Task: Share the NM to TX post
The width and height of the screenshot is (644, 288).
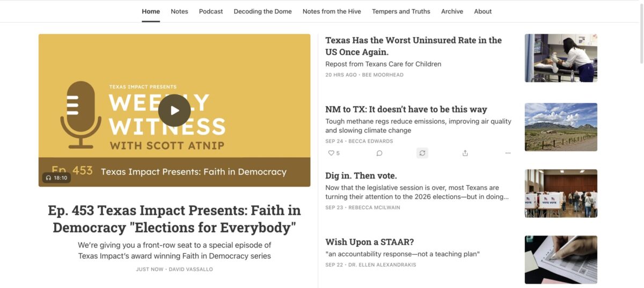Action: pos(465,153)
